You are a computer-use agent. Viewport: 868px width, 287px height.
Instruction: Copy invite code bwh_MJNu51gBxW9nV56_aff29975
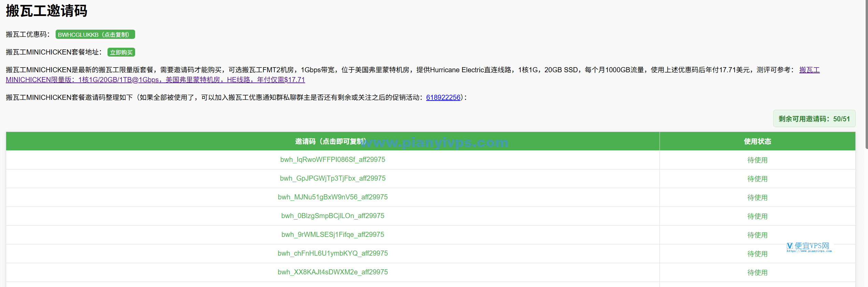333,197
